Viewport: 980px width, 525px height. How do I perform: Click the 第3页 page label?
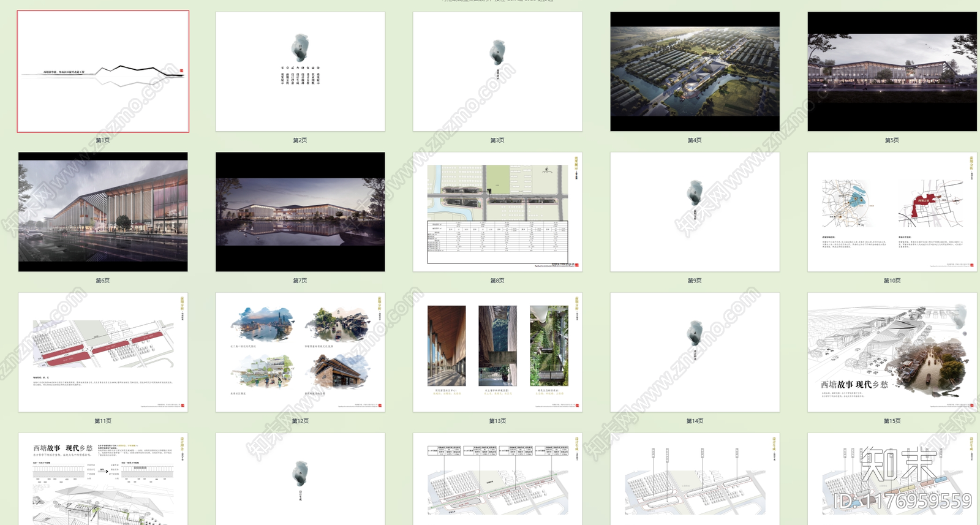[x=497, y=140]
